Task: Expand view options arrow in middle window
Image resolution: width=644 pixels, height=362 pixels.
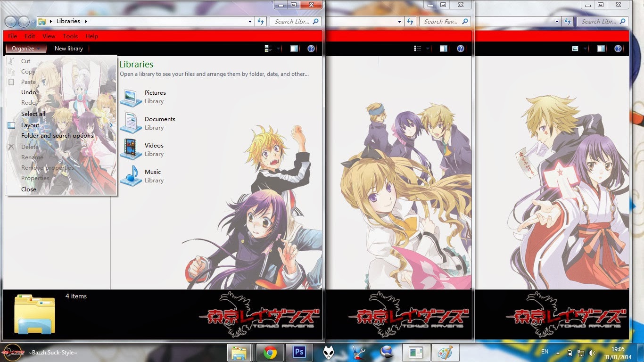Action: [x=428, y=49]
